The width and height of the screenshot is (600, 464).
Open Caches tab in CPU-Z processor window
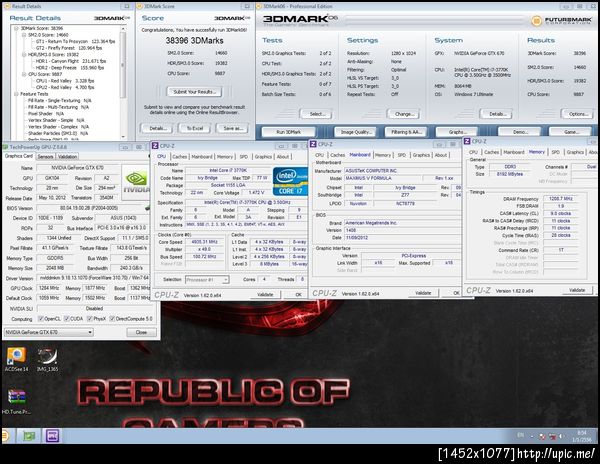179,156
